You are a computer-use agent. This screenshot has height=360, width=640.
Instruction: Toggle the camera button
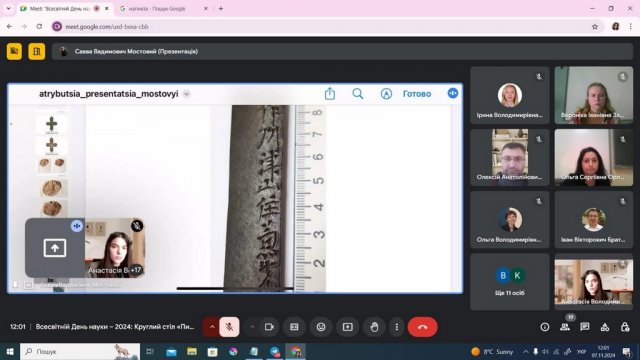(269, 327)
